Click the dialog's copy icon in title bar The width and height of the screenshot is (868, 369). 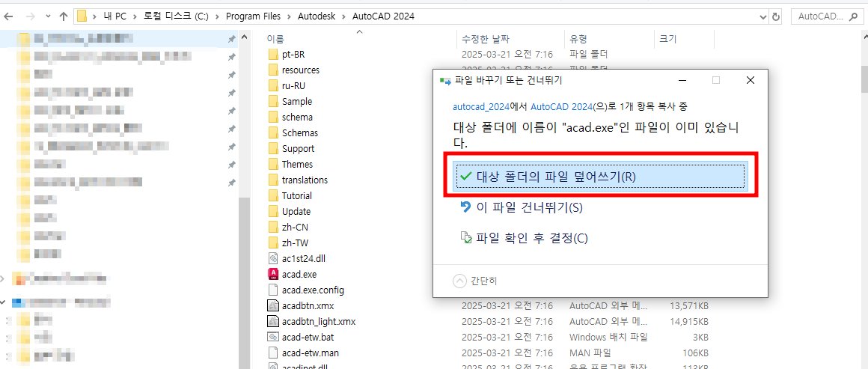point(444,80)
